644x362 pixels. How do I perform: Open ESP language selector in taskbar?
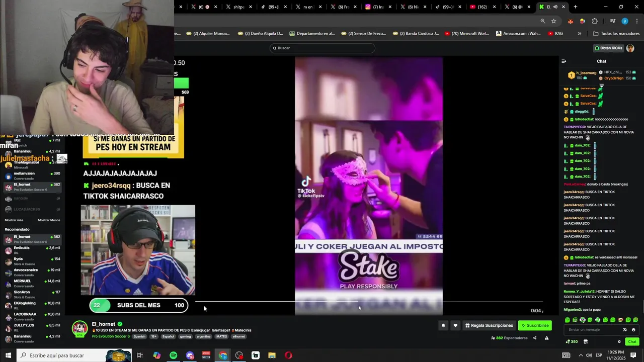click(x=599, y=355)
